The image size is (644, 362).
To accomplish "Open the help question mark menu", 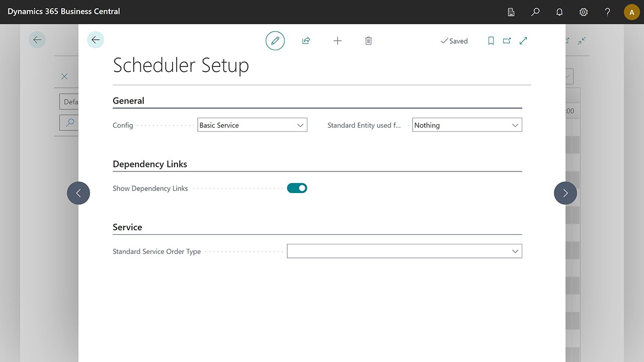I will [607, 12].
